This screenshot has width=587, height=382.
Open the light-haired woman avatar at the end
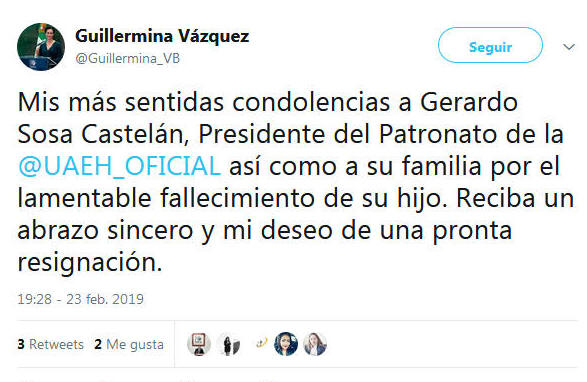(315, 344)
